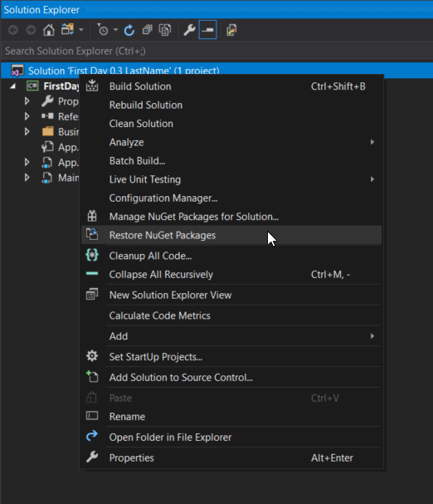
Task: Collapse the FirstDay project node
Action: click(x=12, y=86)
